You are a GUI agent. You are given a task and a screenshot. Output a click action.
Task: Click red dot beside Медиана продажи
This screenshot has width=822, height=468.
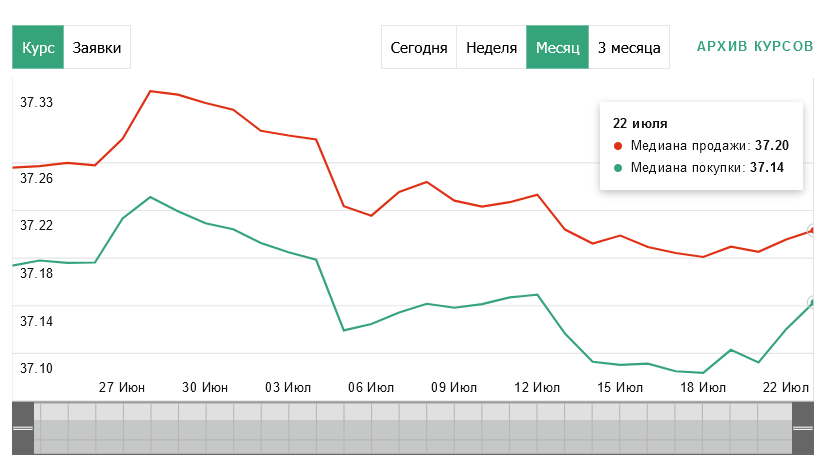618,146
